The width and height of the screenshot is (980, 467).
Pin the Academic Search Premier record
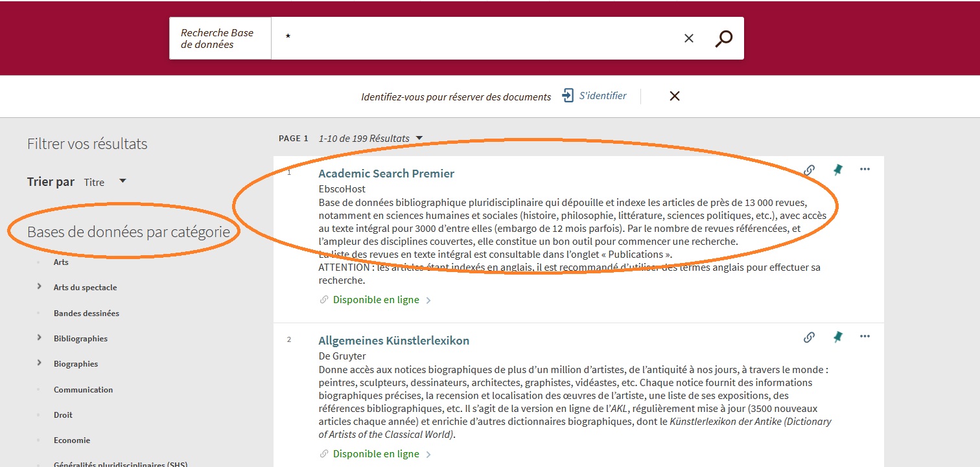tap(837, 170)
